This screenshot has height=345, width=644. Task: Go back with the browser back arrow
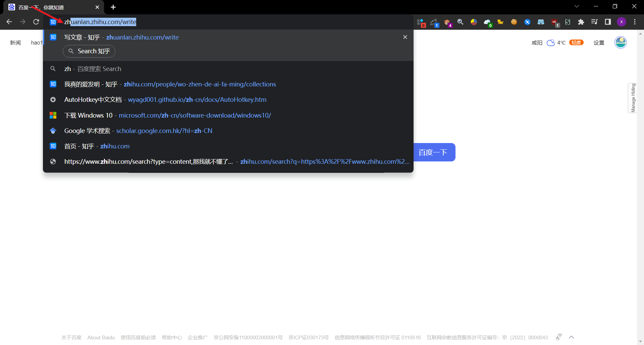pyautogui.click(x=9, y=22)
